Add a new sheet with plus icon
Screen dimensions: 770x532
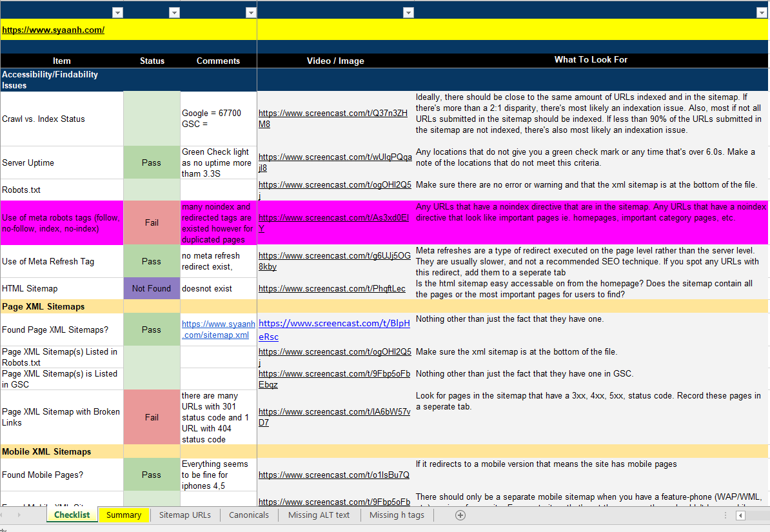(x=460, y=515)
